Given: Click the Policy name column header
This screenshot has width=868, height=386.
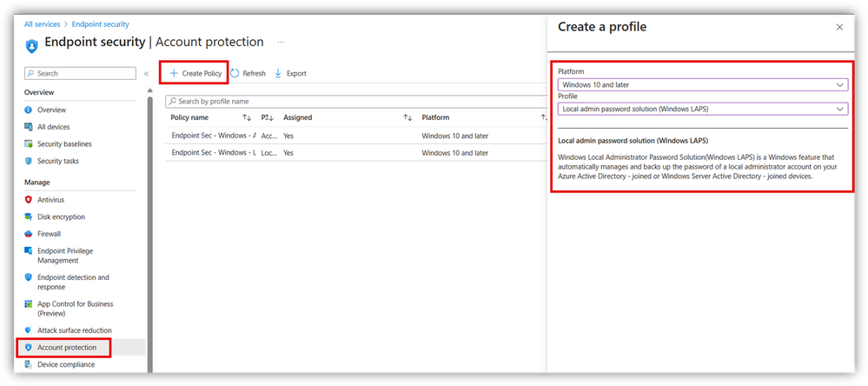Looking at the screenshot, I should tap(189, 117).
